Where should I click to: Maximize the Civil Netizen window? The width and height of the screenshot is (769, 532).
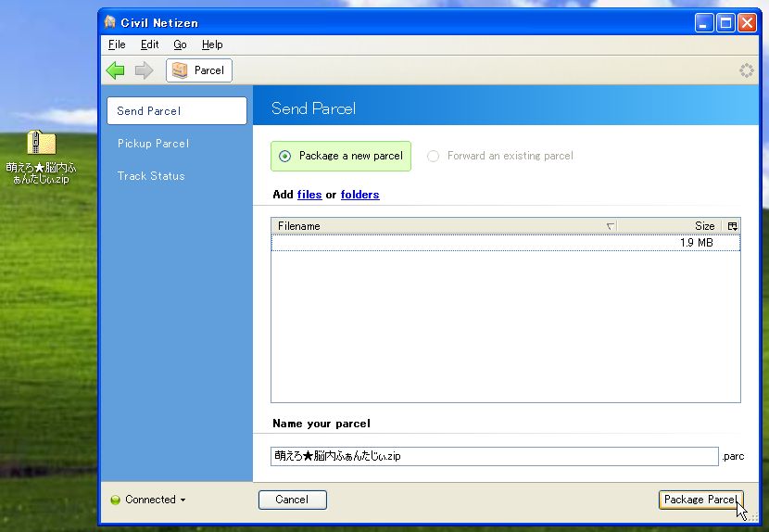pos(725,22)
